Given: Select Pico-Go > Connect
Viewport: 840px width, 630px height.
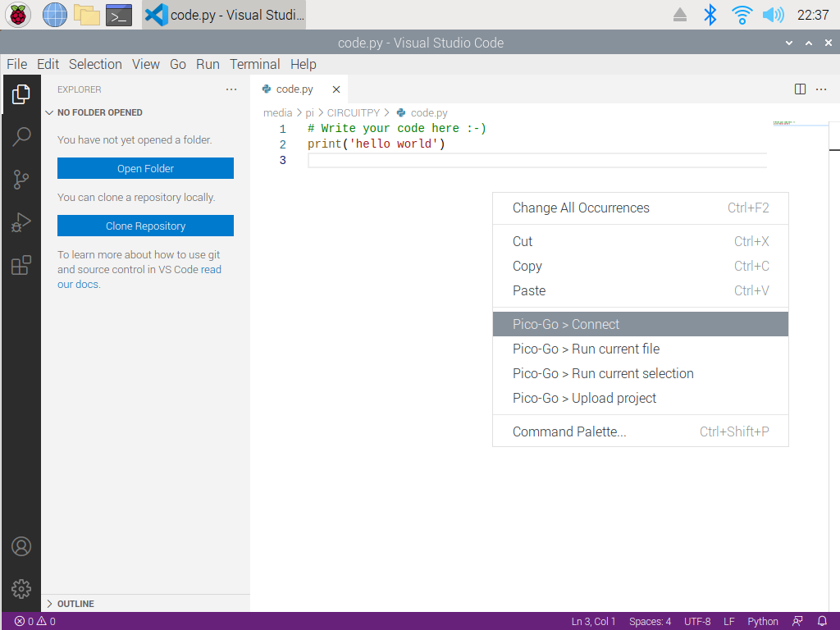Looking at the screenshot, I should coord(640,324).
